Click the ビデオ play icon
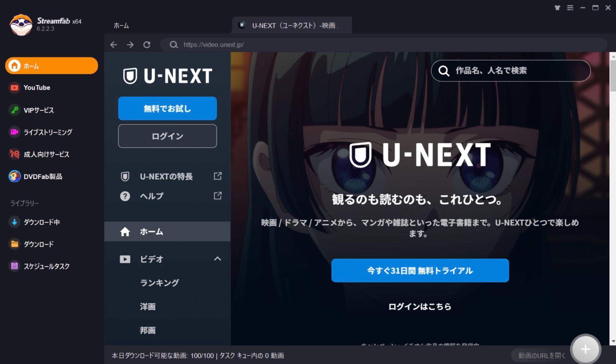616x364 pixels. click(125, 259)
